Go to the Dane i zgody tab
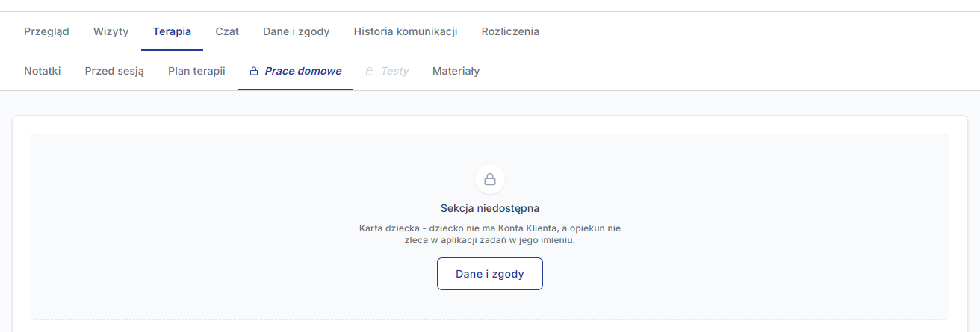 coord(296,31)
